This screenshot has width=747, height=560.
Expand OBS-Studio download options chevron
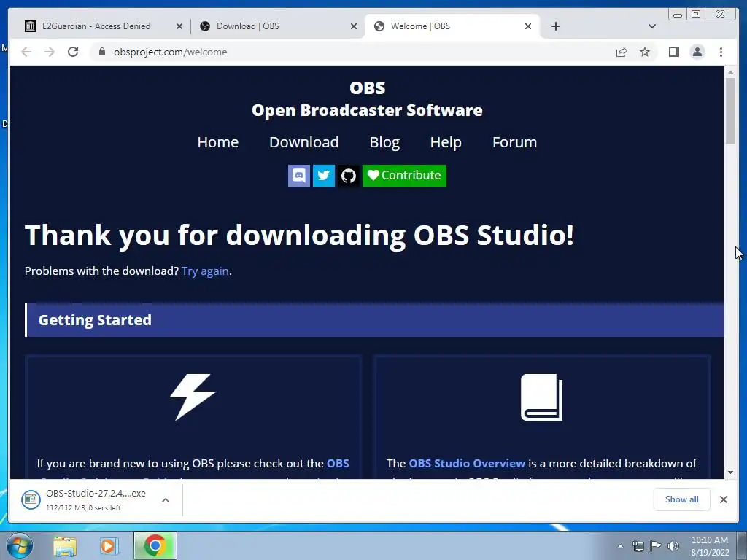166,500
